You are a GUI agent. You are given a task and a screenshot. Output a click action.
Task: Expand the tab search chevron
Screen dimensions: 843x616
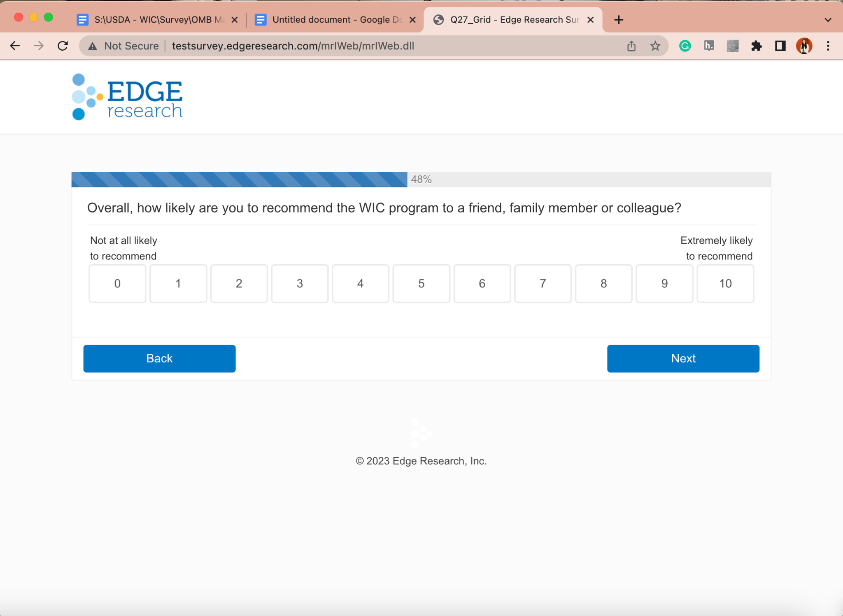coord(828,20)
